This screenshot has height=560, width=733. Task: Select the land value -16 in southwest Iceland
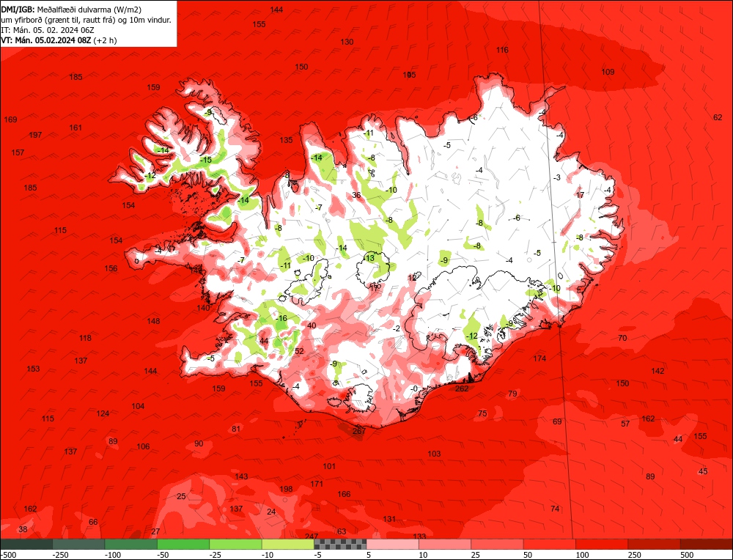pyautogui.click(x=281, y=319)
